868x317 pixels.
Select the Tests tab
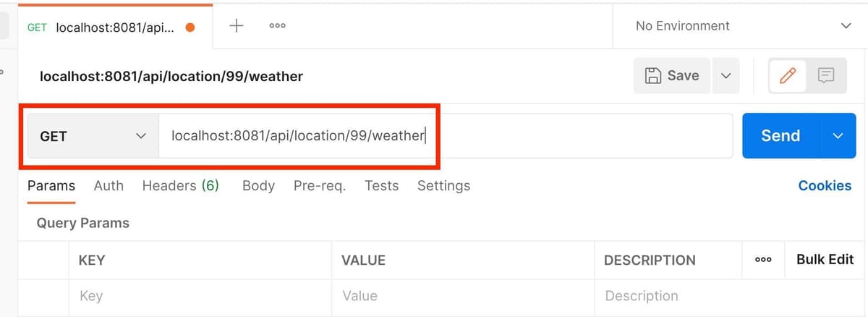click(x=381, y=186)
